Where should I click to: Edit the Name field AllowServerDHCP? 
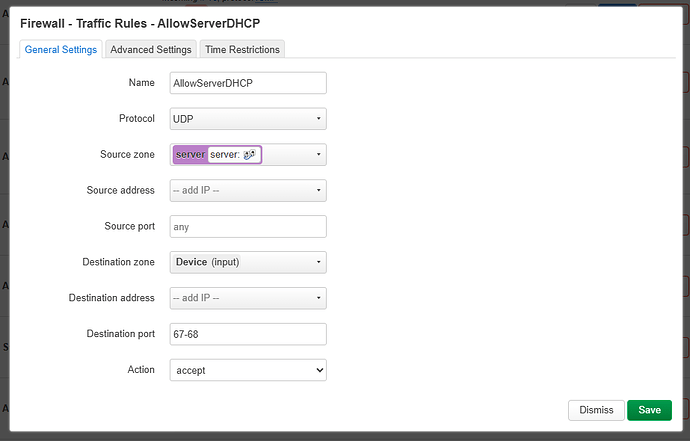coord(248,83)
